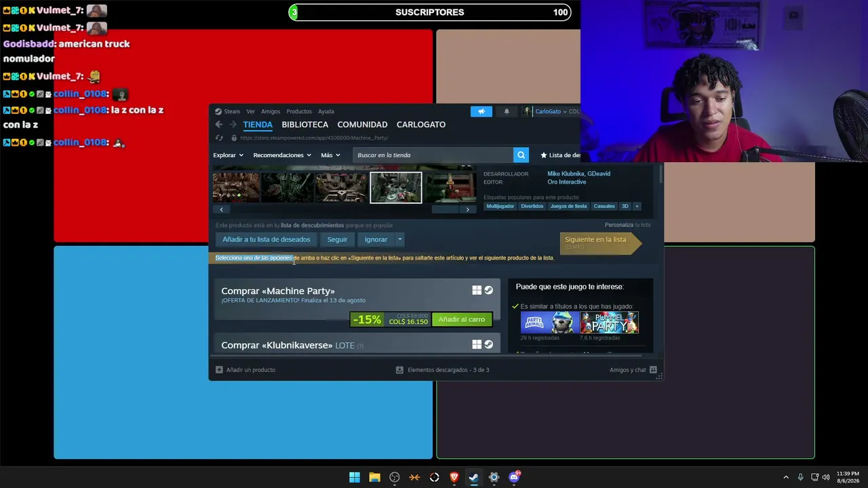Show hidden system tray icons

pos(786,477)
